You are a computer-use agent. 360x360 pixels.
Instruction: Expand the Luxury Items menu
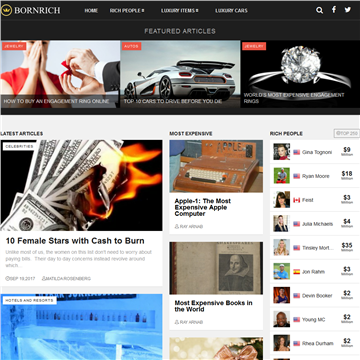click(180, 11)
